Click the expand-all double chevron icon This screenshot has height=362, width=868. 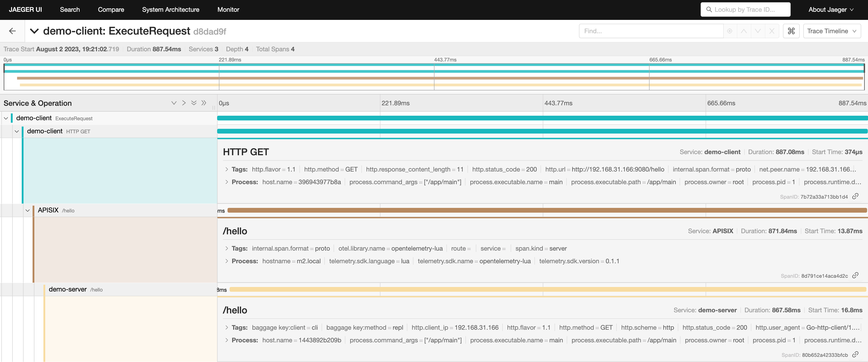pos(194,103)
